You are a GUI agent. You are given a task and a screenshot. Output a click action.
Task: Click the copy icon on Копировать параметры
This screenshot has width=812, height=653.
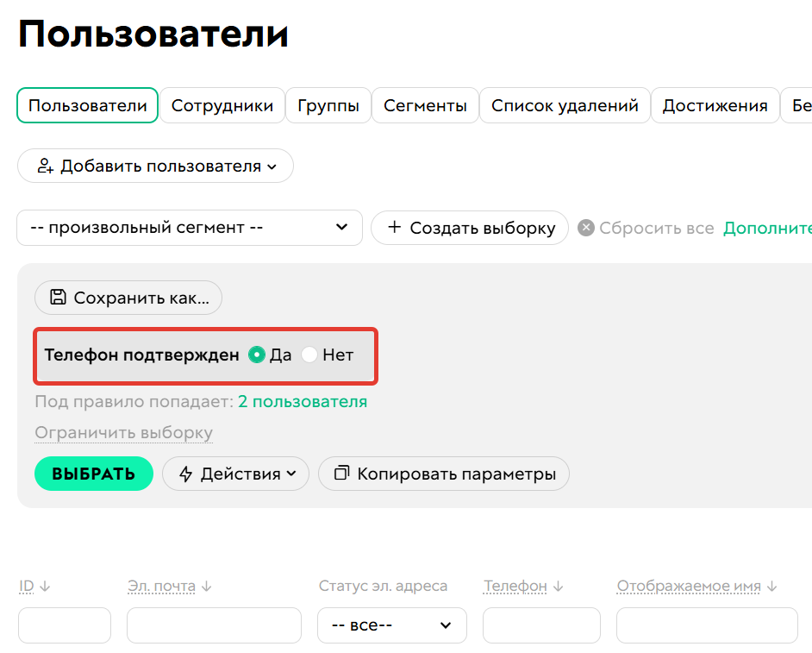pyautogui.click(x=340, y=474)
